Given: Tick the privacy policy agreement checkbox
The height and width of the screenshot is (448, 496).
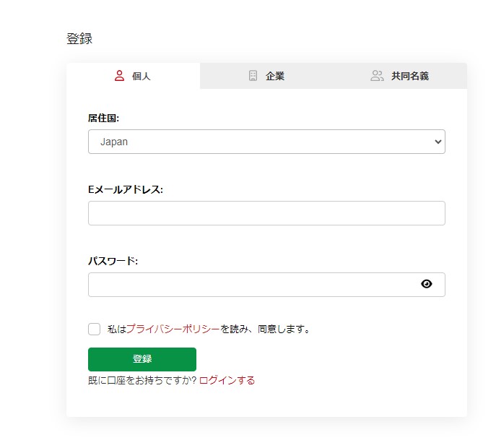Looking at the screenshot, I should 95,329.
